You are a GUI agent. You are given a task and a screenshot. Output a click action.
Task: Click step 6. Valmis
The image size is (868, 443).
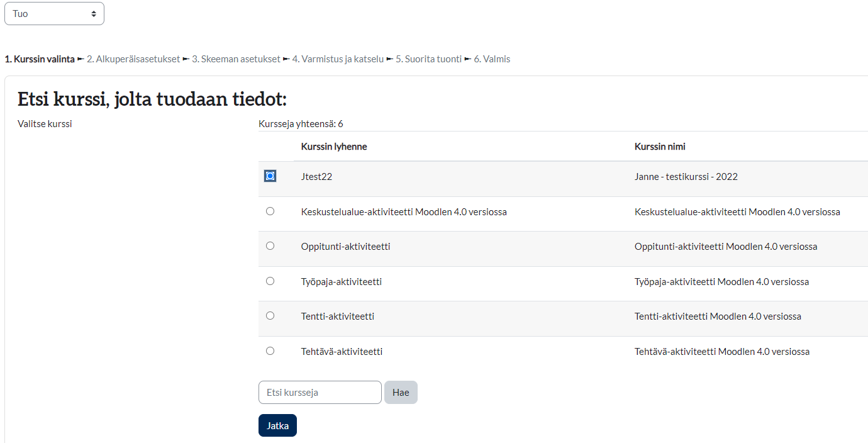point(492,59)
